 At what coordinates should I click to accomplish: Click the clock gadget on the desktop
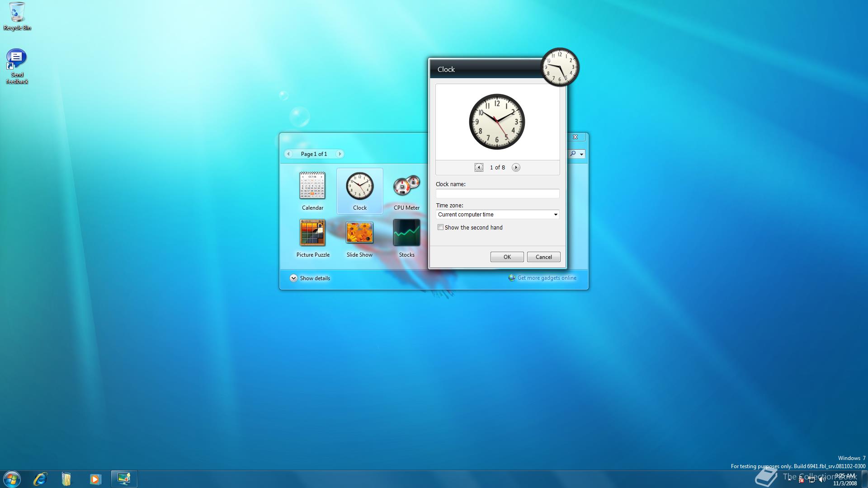pos(560,67)
